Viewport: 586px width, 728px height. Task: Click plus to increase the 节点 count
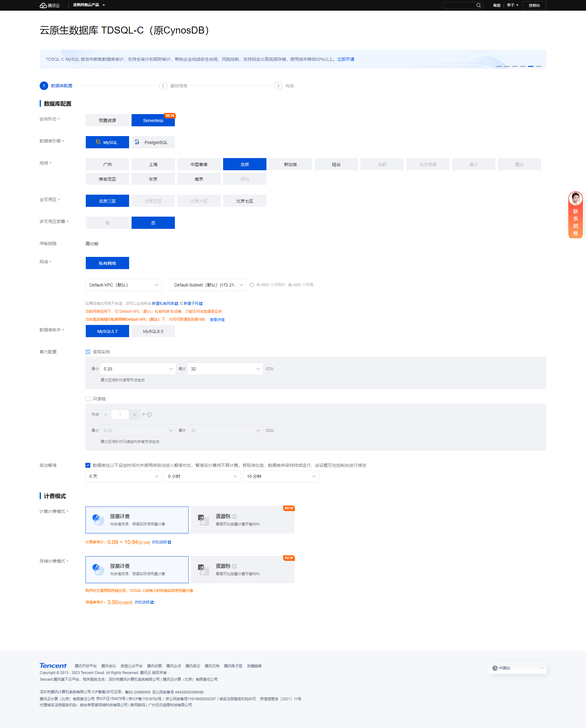point(134,414)
